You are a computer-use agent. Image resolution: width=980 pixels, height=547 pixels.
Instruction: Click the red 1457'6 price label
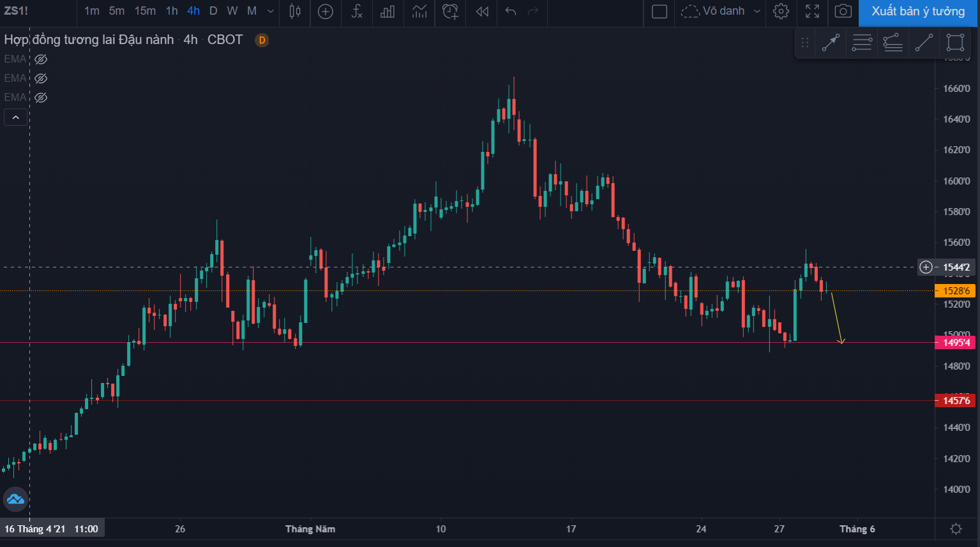[956, 401]
